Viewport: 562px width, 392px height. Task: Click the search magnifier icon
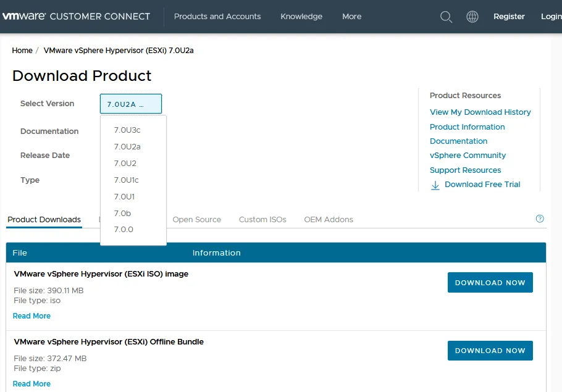pos(446,17)
